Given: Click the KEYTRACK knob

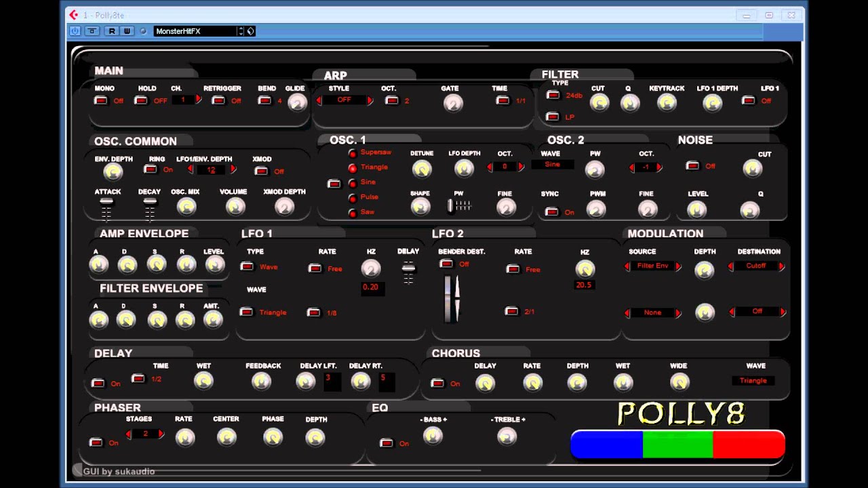Looking at the screenshot, I should pos(667,102).
